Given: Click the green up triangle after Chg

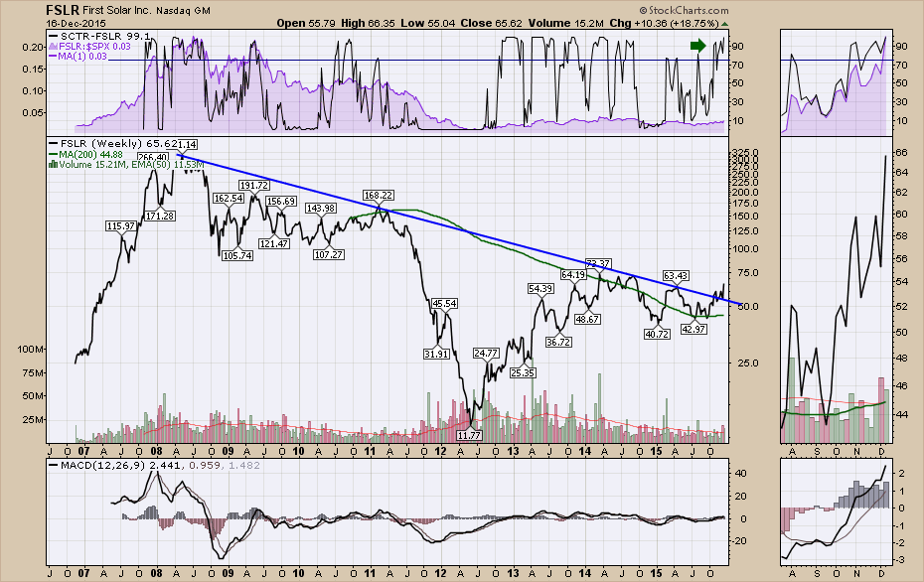Looking at the screenshot, I should pos(724,24).
